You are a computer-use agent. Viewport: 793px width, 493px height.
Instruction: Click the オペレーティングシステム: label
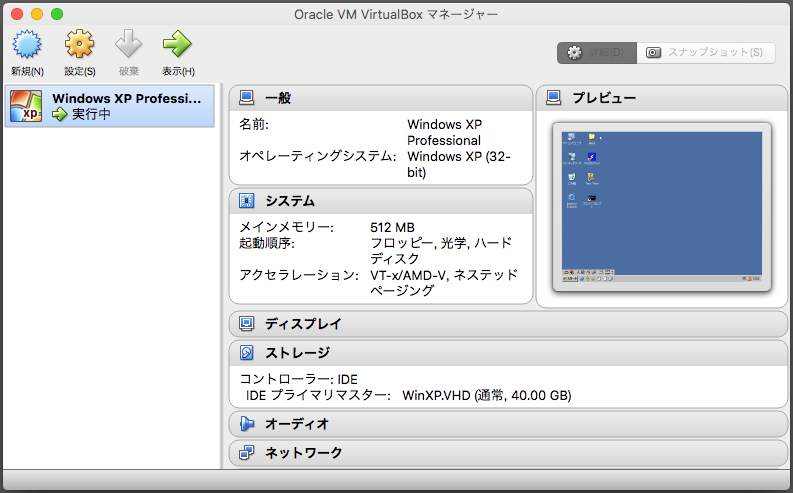click(x=318, y=156)
